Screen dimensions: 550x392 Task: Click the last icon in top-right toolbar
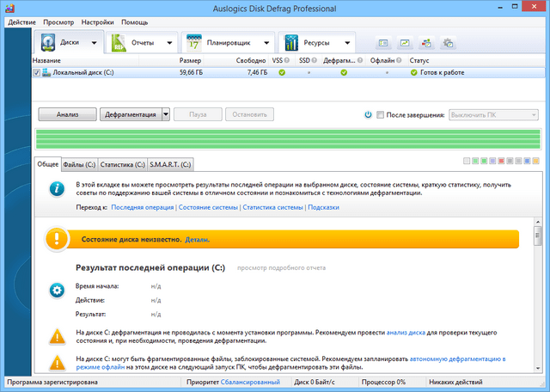[448, 43]
